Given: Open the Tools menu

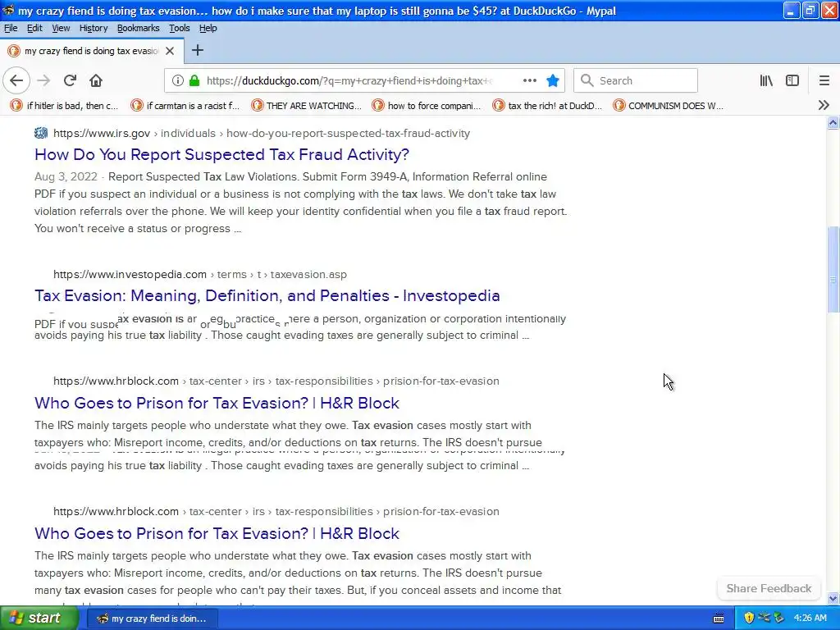Looking at the screenshot, I should pos(180,28).
